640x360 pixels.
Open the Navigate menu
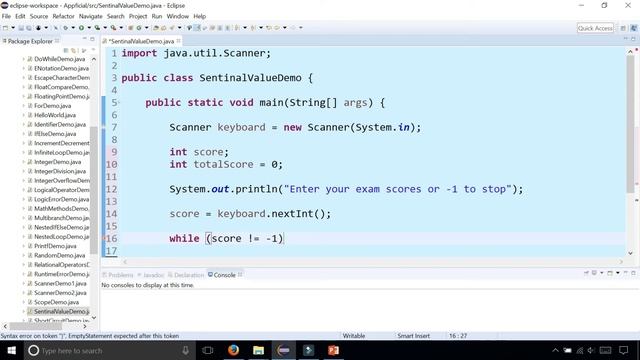pos(91,16)
